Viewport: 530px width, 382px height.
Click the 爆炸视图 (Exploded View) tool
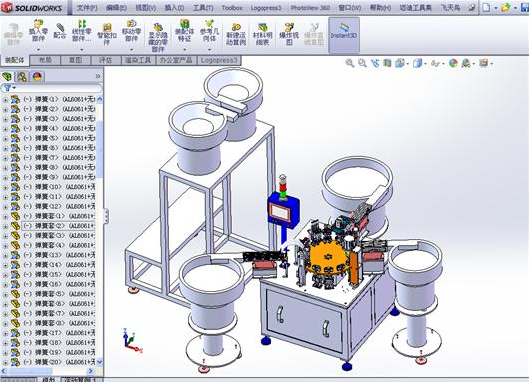click(x=289, y=34)
